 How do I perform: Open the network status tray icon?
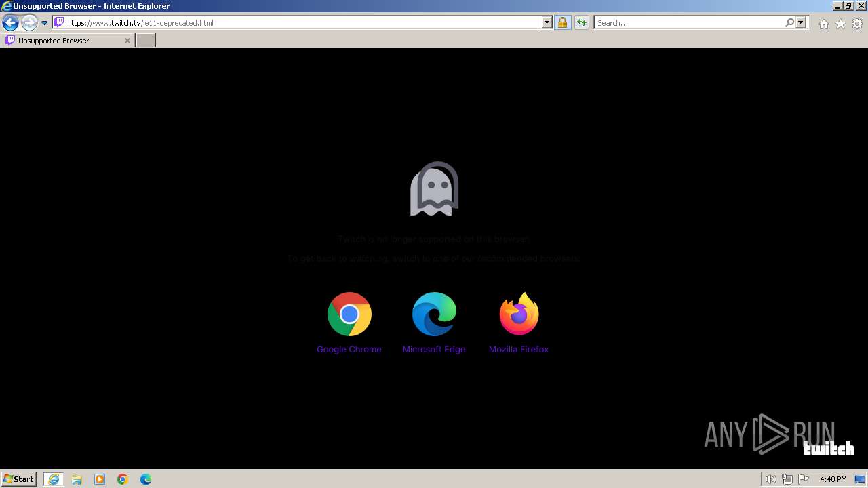[x=787, y=479]
